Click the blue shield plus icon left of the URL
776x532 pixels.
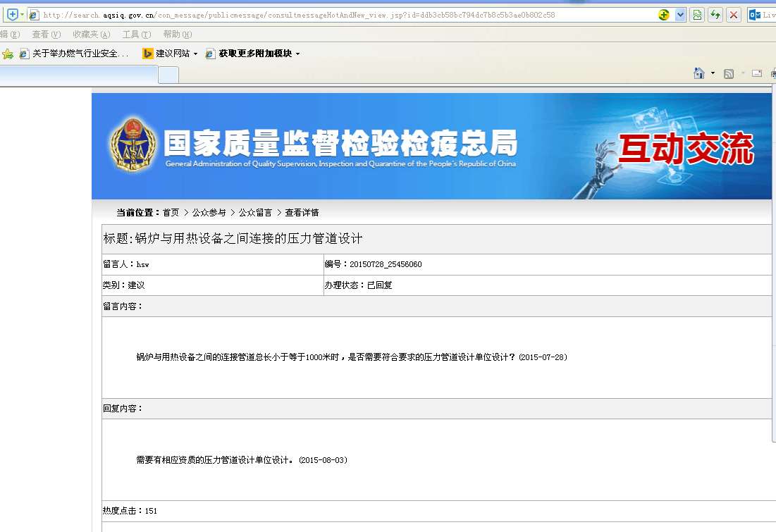tap(13, 15)
